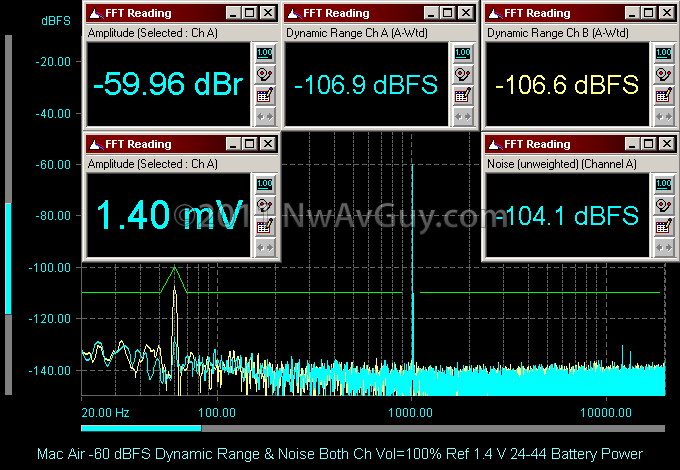Click the 'Dynamic Range Ch B (A-Wtd)' label
The height and width of the screenshot is (470, 680).
(558, 33)
